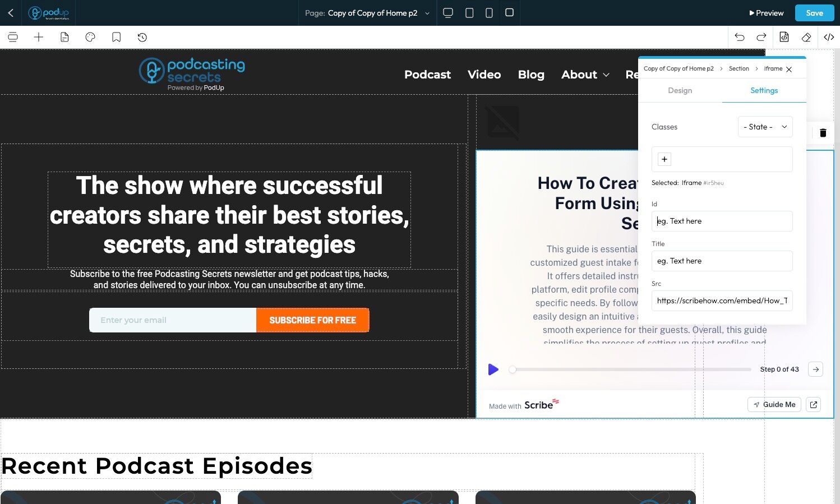Save the page
The width and height of the screenshot is (840, 504).
pos(814,13)
